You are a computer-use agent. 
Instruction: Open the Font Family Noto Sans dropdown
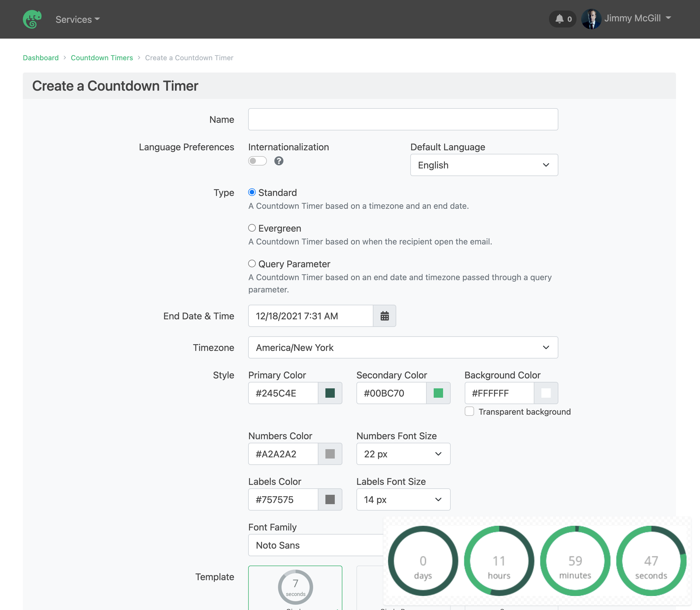point(316,545)
